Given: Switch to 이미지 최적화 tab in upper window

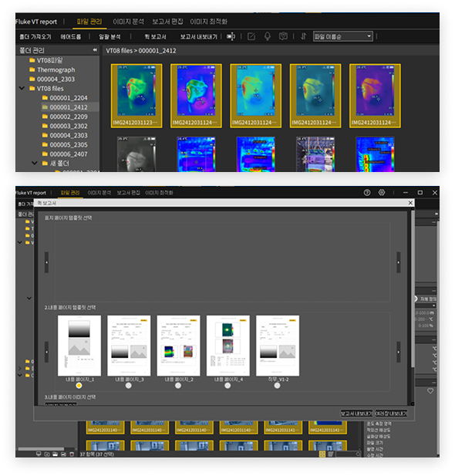Looking at the screenshot, I should (x=208, y=22).
